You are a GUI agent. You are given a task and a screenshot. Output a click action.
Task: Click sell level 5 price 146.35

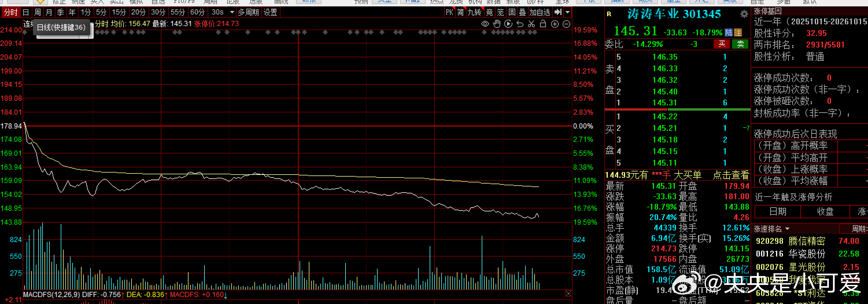[664, 57]
